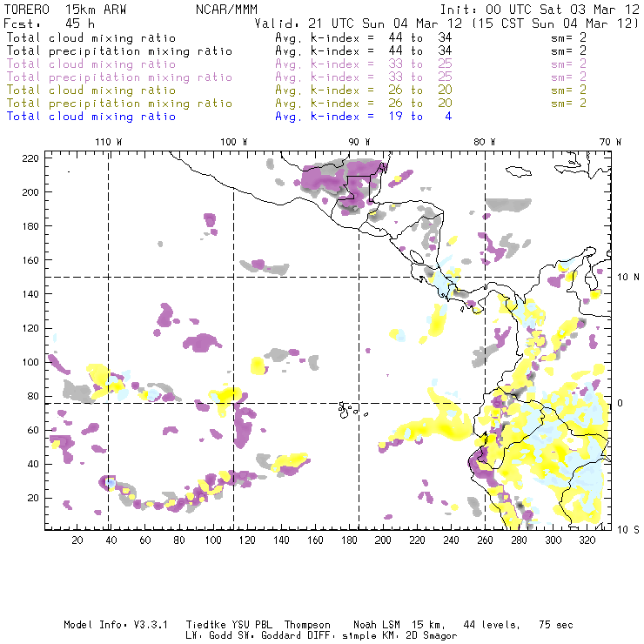Click the 90 W longitude label
This screenshot has width=644, height=644.
click(359, 142)
